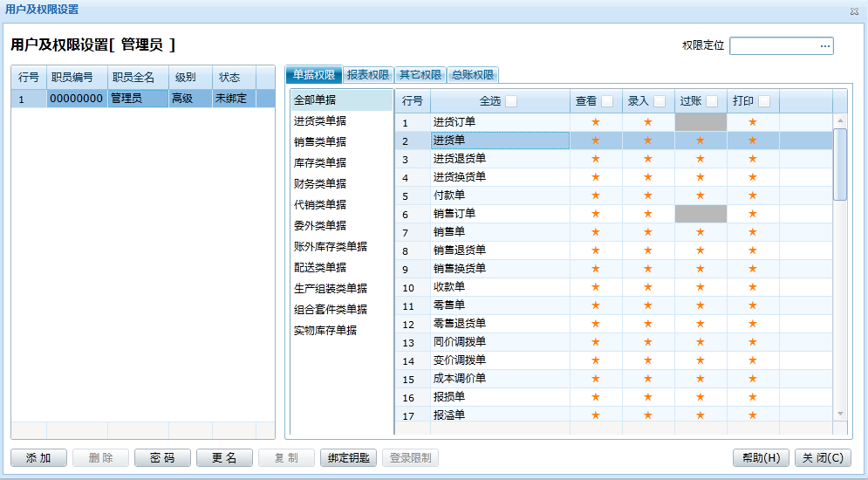Click the vertical scrollbar thumb in grid

click(840, 164)
